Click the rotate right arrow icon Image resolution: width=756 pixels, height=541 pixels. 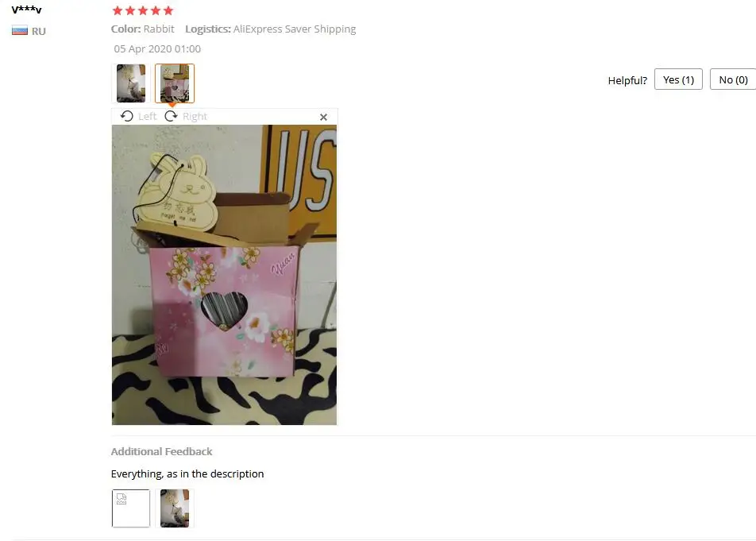tap(172, 116)
